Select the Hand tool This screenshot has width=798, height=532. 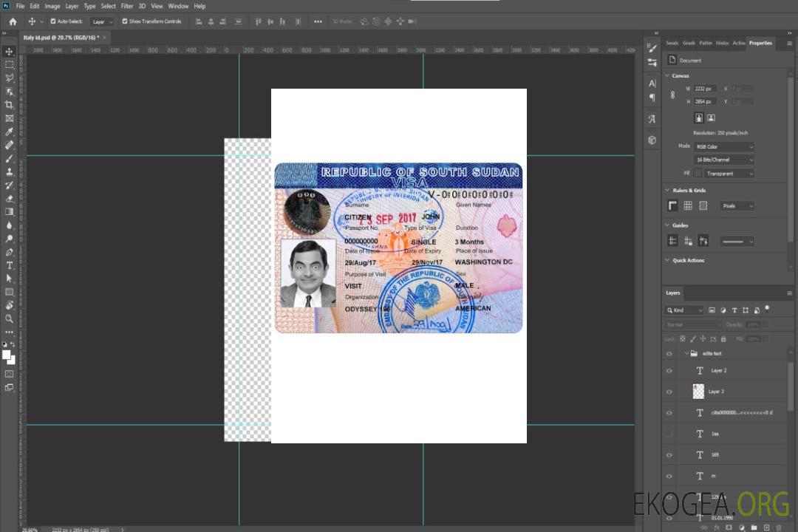click(9, 305)
